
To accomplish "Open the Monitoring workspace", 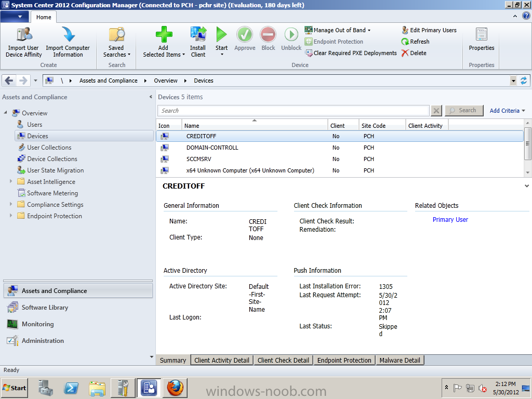I will pyautogui.click(x=78, y=324).
